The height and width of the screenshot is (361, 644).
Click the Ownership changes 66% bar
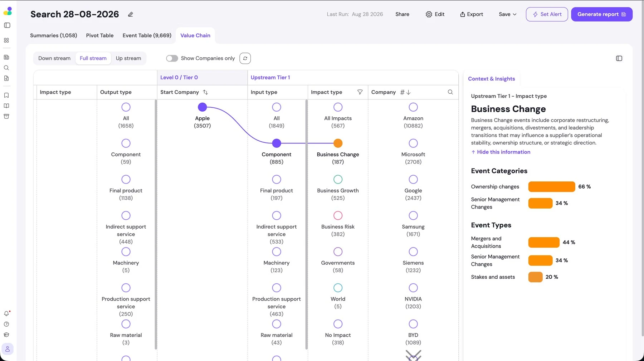coord(552,187)
